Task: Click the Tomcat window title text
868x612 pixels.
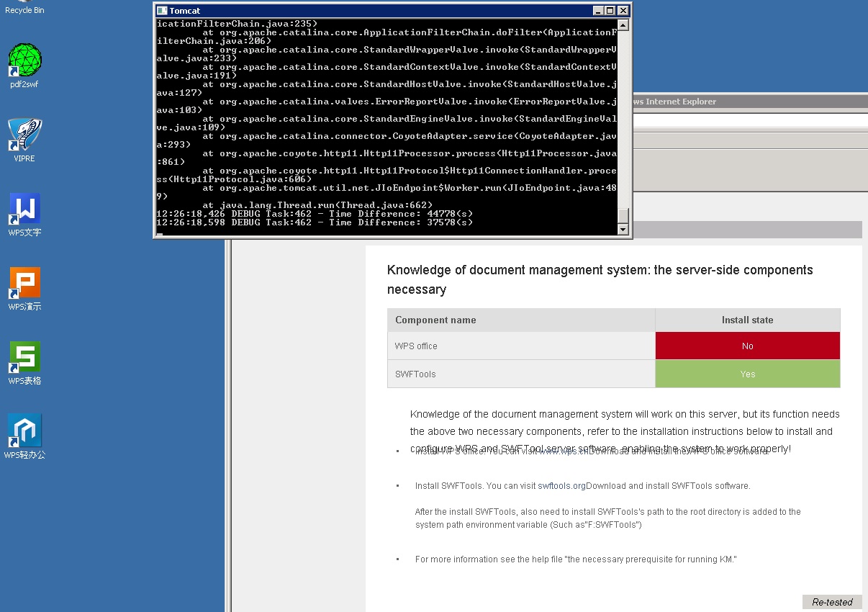Action: (x=185, y=11)
